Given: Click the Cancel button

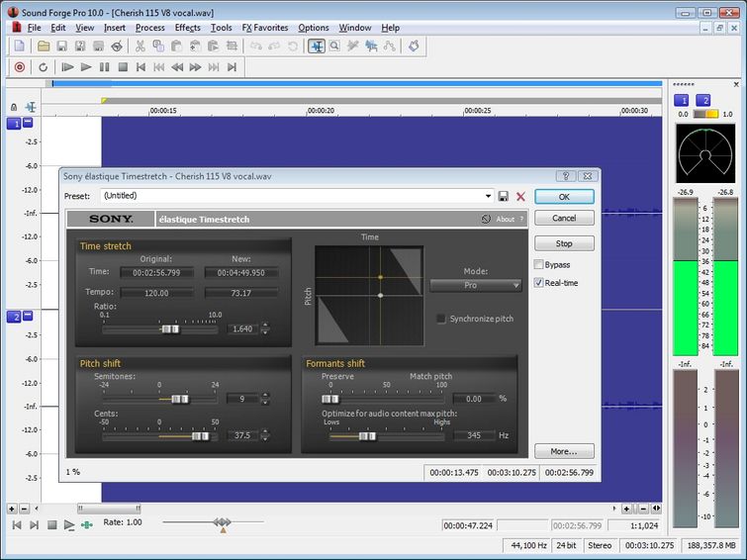Looking at the screenshot, I should pos(564,218).
